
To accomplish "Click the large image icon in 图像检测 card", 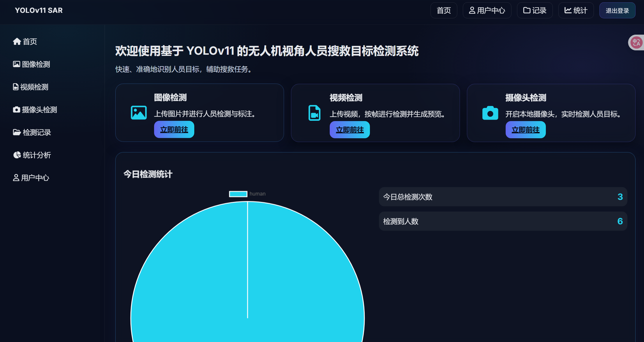I will pos(139,113).
